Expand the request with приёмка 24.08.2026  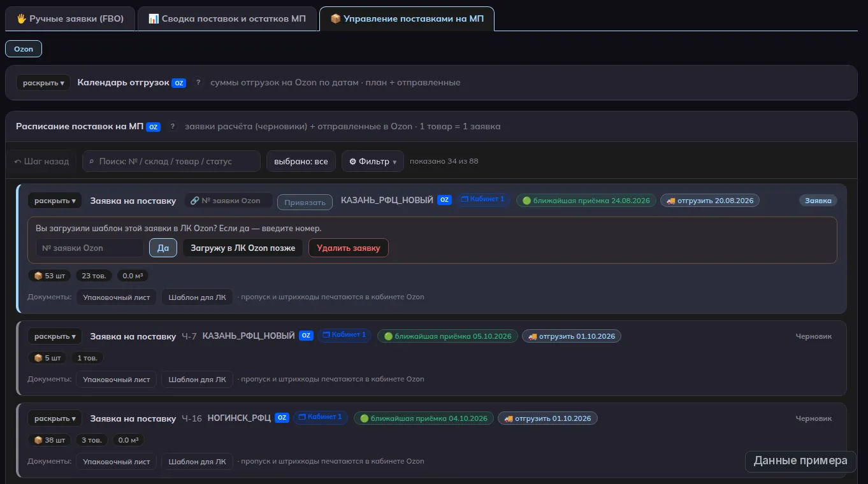[x=55, y=201]
